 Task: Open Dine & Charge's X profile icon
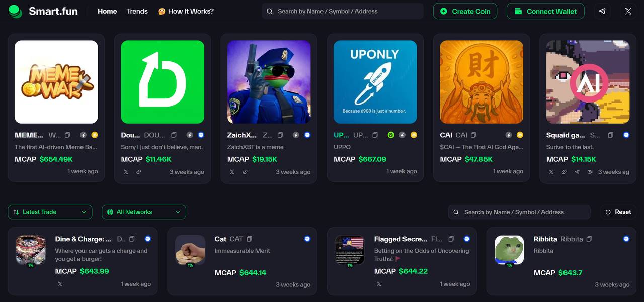(60, 284)
